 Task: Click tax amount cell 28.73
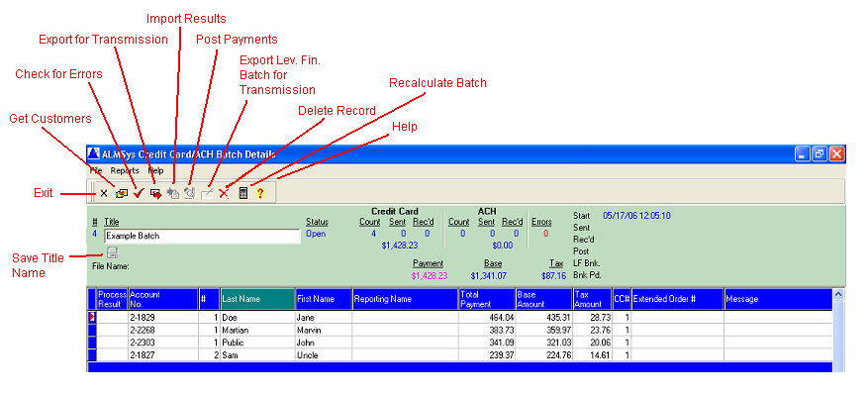point(592,318)
